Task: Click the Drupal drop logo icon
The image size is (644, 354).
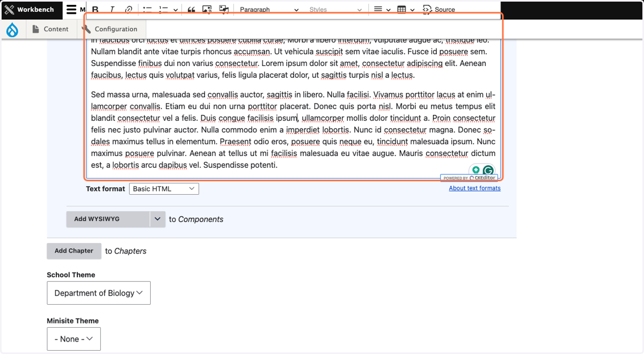Action: click(12, 29)
